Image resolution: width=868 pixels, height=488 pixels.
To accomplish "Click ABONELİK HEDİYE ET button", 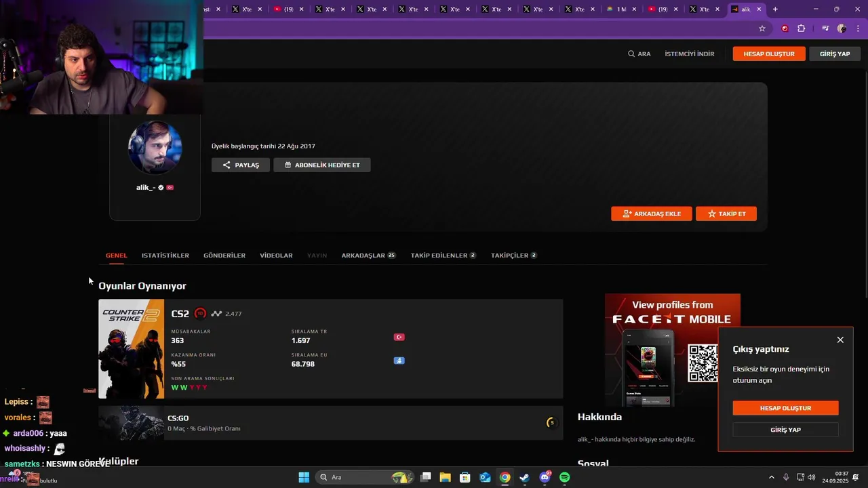I will pos(322,165).
